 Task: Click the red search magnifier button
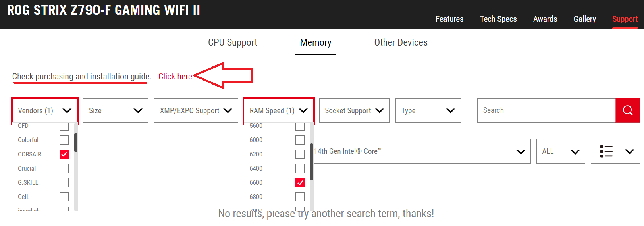click(627, 110)
